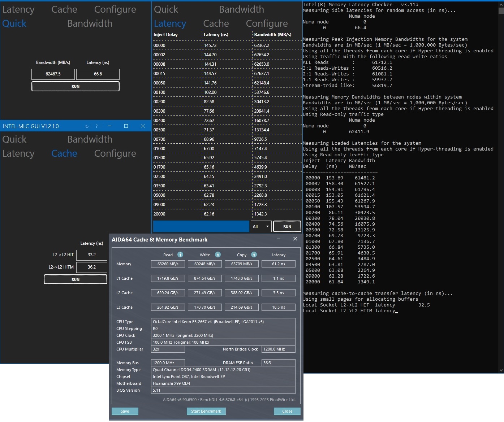
Task: Open Latency tab in the window showing 62467.5
Action: pos(18,9)
